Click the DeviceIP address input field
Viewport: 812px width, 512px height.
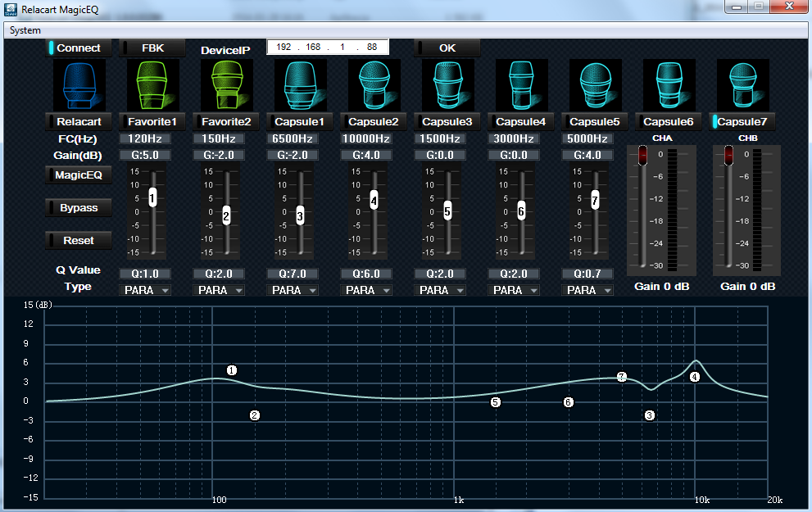328,48
